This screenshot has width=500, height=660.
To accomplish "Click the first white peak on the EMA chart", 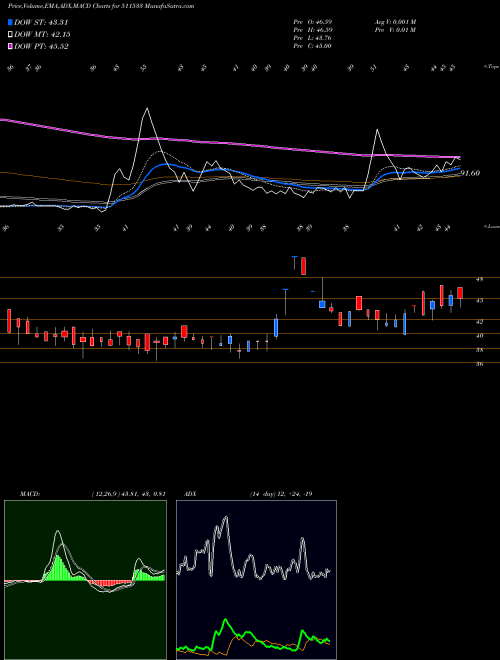I will point(147,109).
